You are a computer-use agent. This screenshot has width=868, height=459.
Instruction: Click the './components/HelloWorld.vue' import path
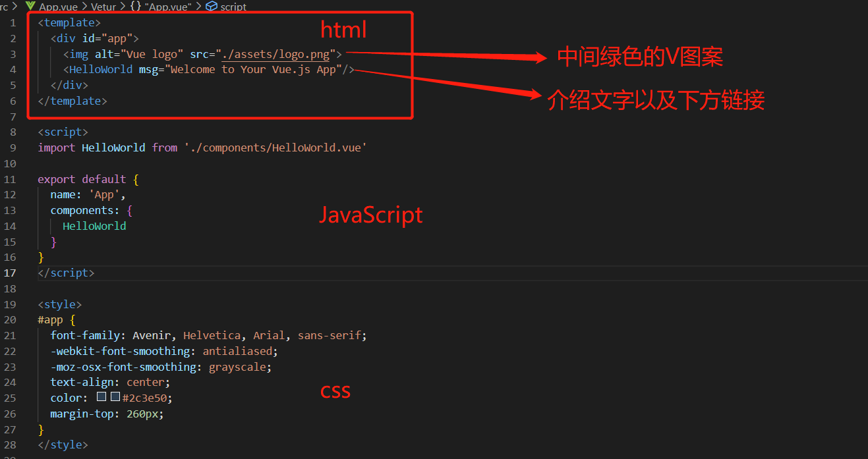275,148
